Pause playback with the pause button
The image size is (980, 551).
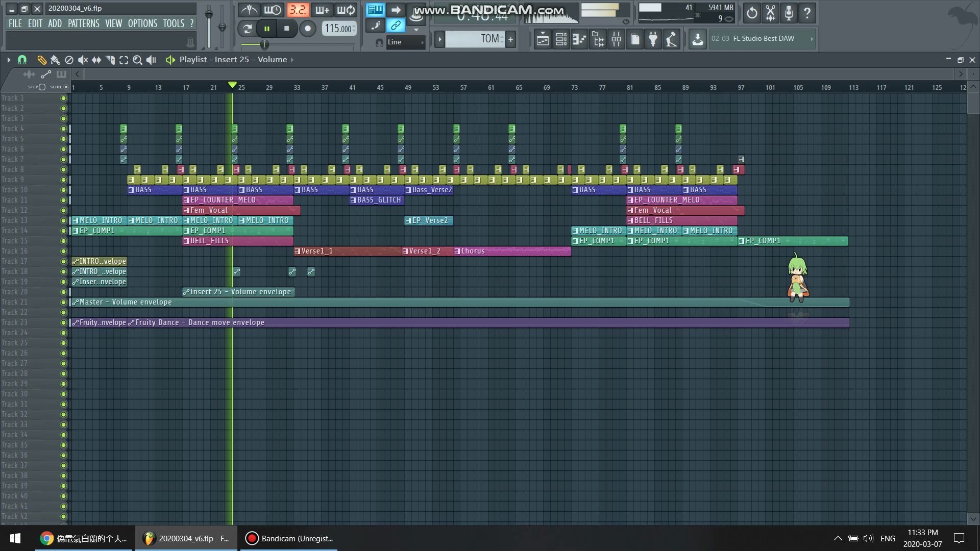[x=266, y=29]
